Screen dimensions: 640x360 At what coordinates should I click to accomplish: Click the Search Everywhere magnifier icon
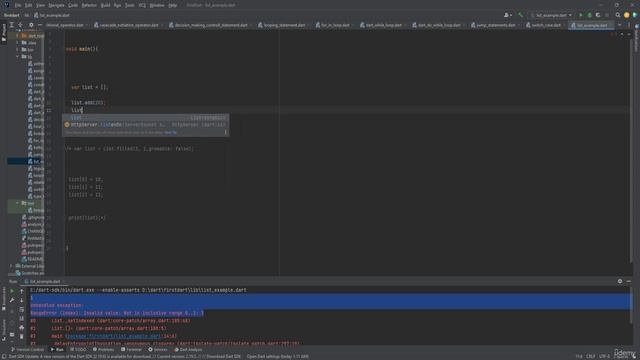point(618,15)
